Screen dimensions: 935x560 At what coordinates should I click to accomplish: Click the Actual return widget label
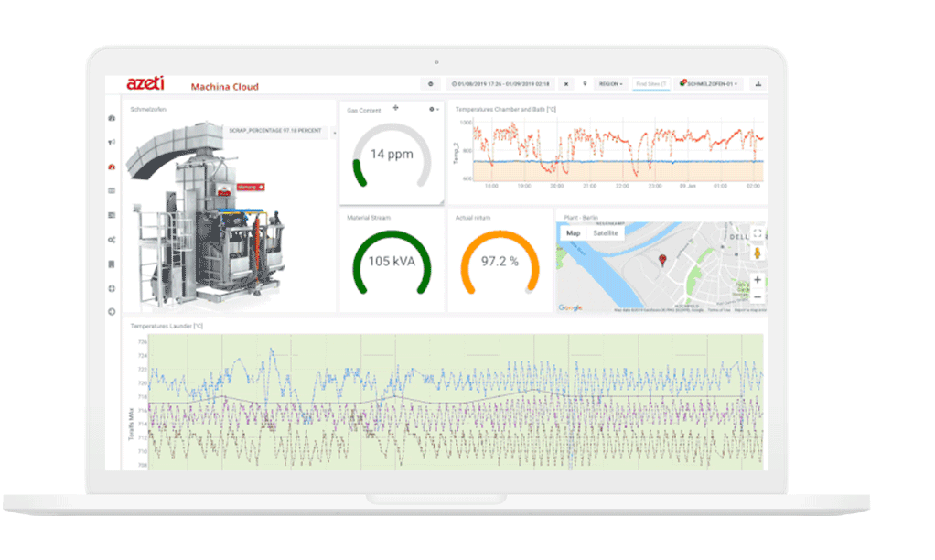point(473,218)
